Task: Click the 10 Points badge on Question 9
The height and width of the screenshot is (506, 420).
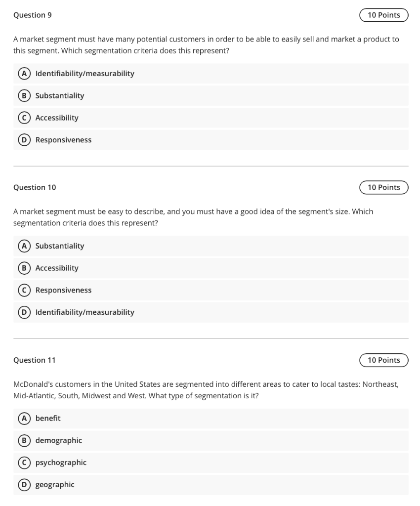Action: click(384, 15)
